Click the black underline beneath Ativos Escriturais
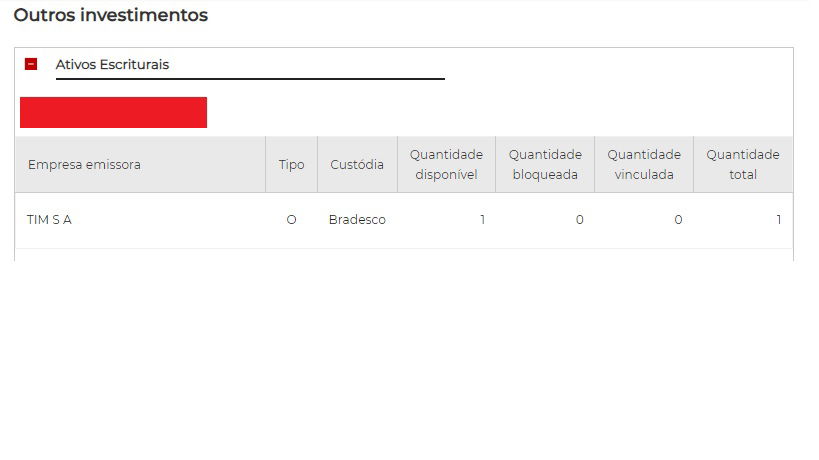The height and width of the screenshot is (460, 819). 250,78
